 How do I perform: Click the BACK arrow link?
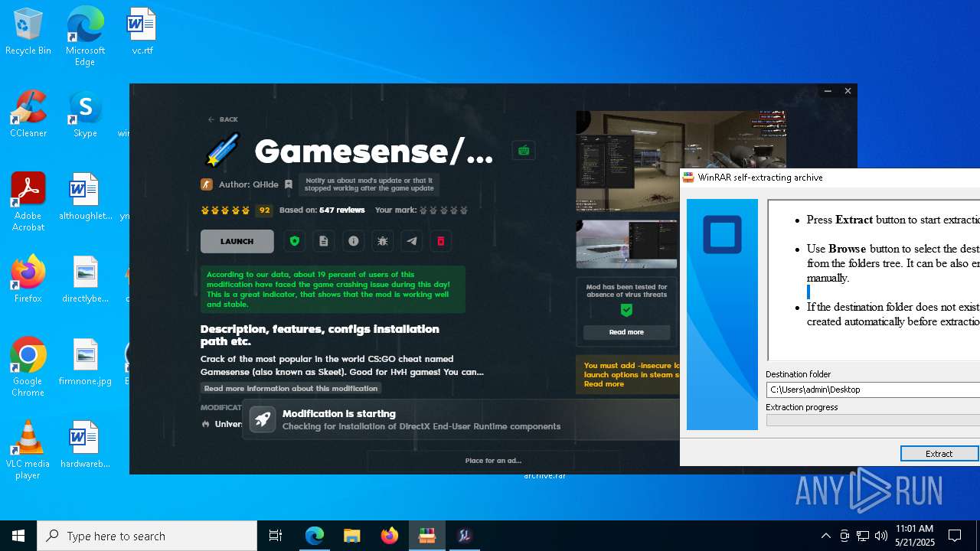point(223,119)
